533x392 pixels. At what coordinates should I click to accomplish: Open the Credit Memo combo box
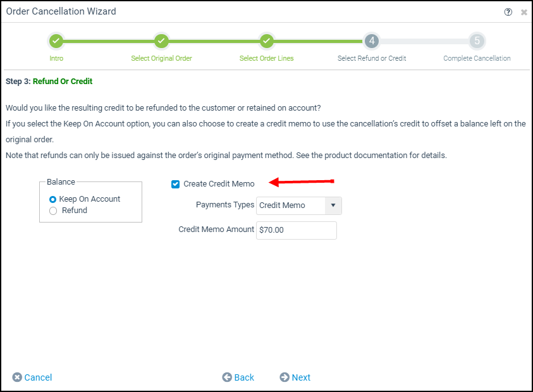coord(299,205)
